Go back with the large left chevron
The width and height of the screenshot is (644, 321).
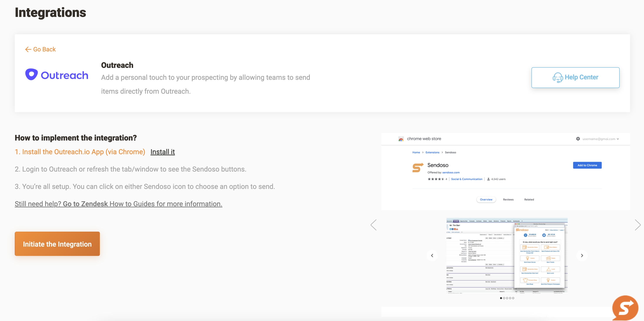click(x=373, y=225)
